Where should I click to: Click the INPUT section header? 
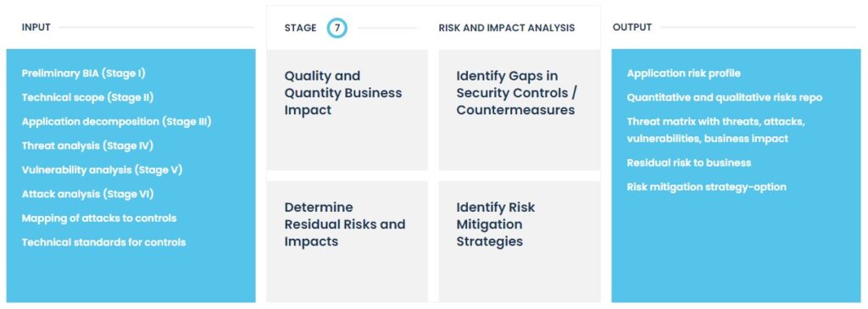pos(36,27)
